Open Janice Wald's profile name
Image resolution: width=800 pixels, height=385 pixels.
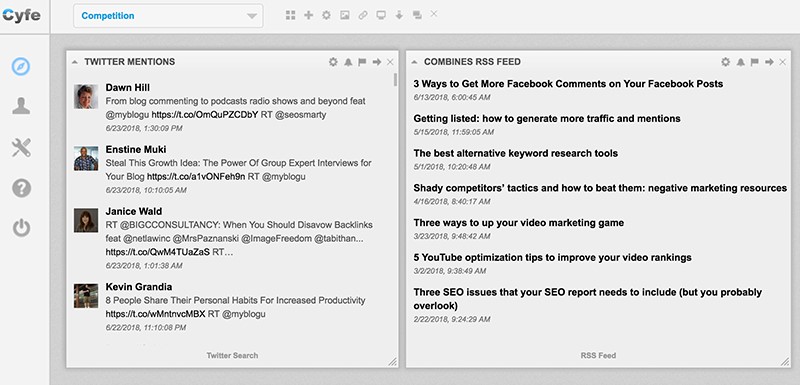[134, 211]
